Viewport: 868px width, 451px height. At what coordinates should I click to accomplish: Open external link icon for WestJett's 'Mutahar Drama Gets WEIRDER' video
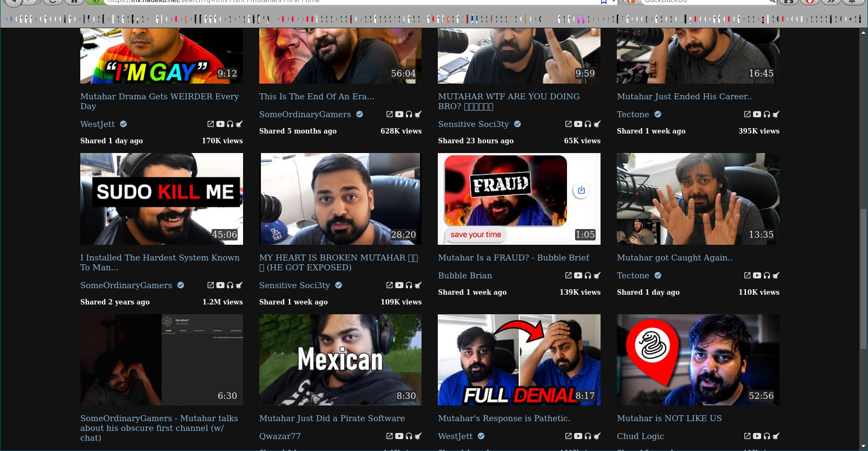[x=210, y=124]
